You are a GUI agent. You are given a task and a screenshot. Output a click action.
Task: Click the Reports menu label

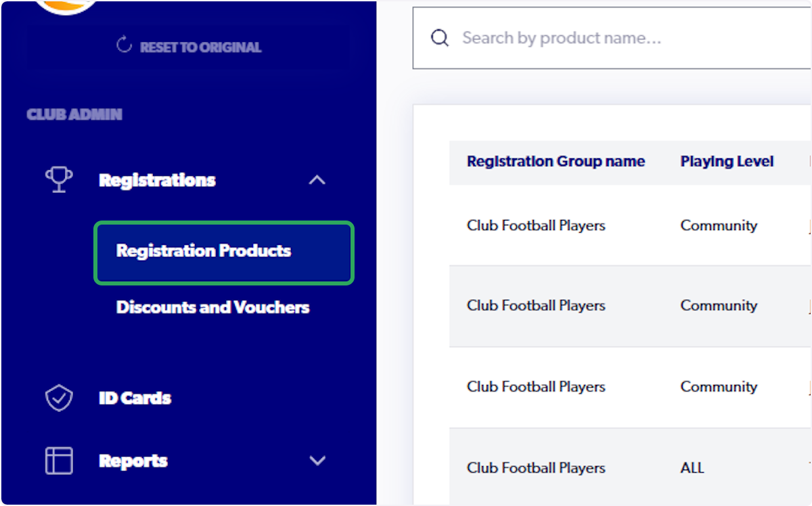pos(133,461)
